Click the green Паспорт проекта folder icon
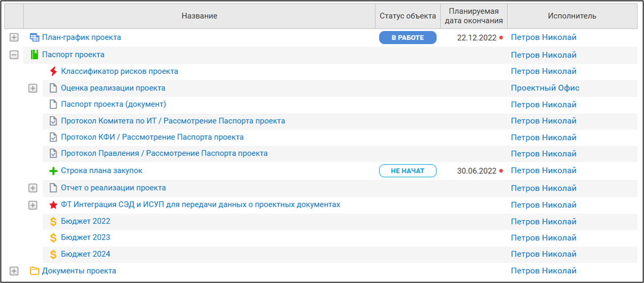 (34, 55)
